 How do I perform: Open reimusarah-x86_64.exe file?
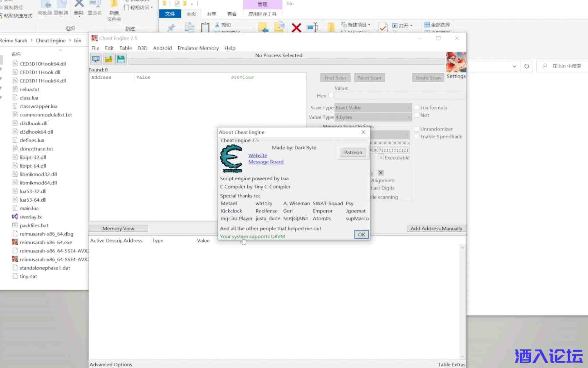tap(46, 242)
